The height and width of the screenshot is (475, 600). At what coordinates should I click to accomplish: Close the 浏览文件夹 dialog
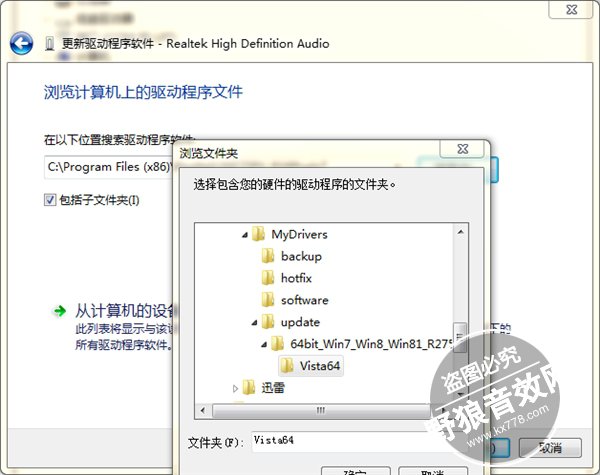coord(463,149)
